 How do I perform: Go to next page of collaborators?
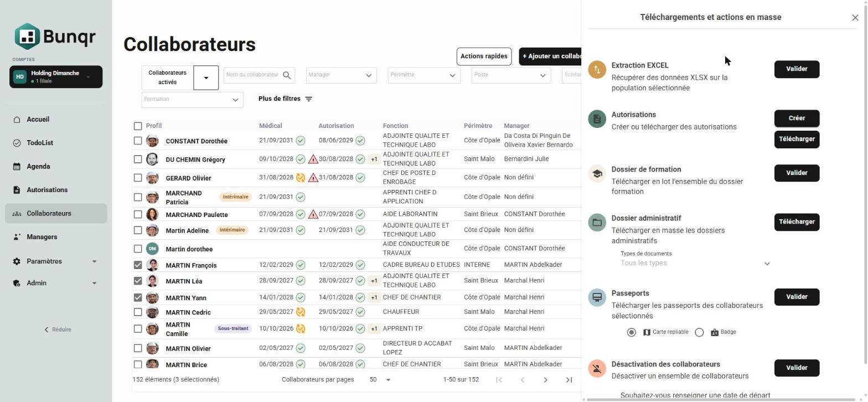coord(545,380)
